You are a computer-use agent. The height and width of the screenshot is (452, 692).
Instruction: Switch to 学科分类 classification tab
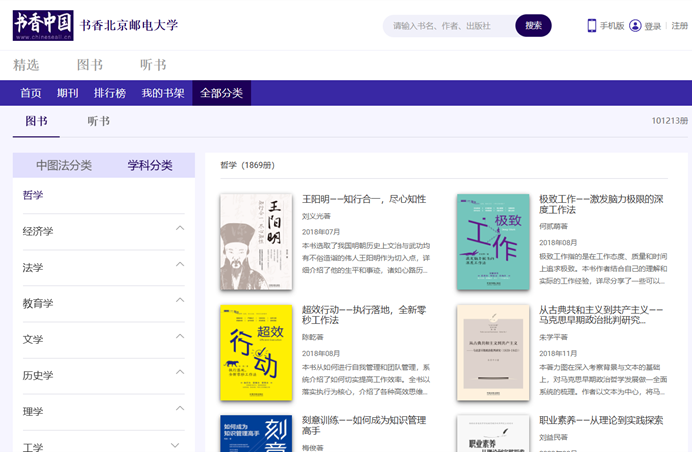pos(150,166)
